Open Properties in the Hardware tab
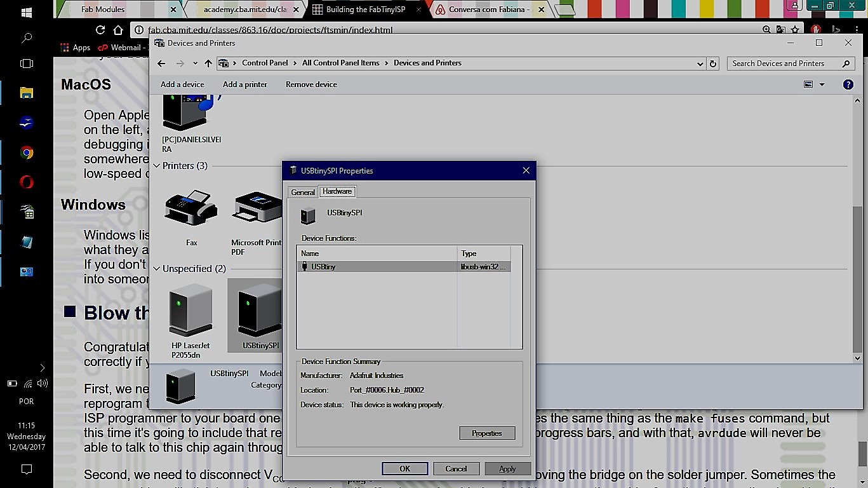868x488 pixels. click(487, 433)
